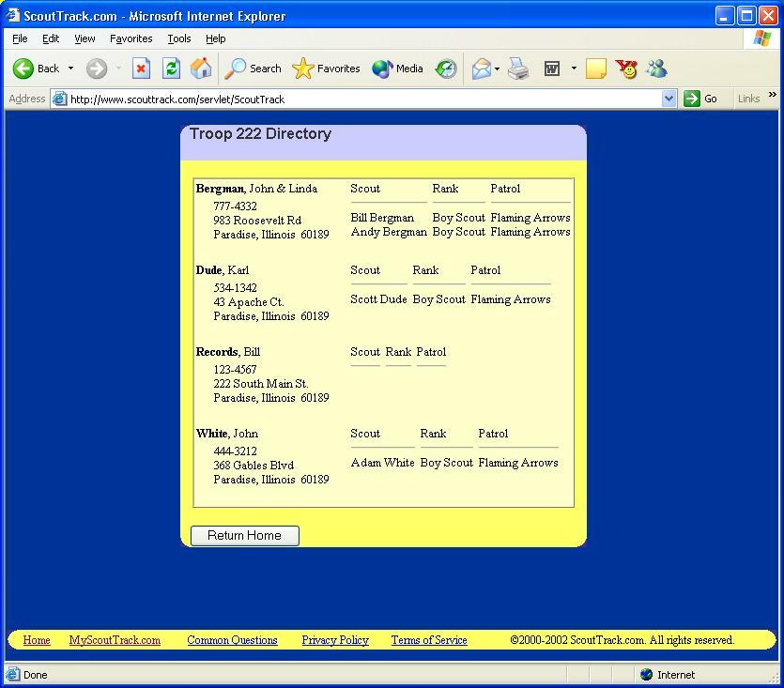This screenshot has width=784, height=688.
Task: Expand the Links toolbar chevron
Action: [772, 95]
